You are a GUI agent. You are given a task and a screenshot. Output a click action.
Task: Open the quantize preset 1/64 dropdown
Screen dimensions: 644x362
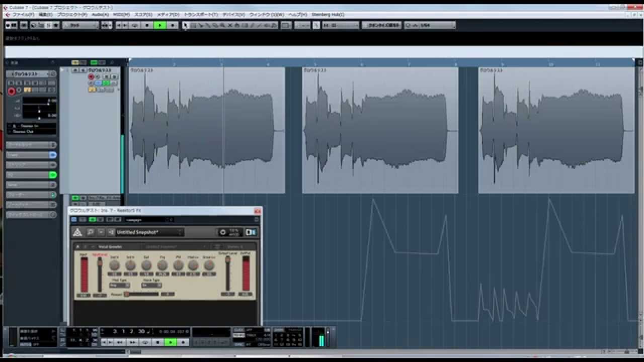coord(437,25)
